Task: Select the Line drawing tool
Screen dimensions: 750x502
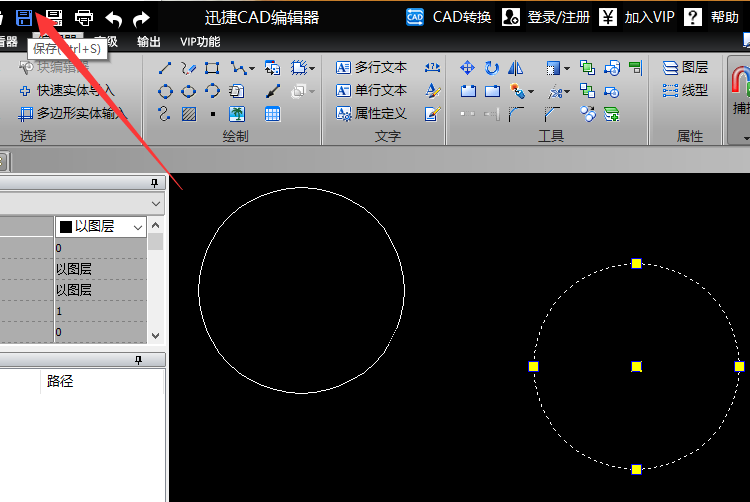Action: click(165, 68)
